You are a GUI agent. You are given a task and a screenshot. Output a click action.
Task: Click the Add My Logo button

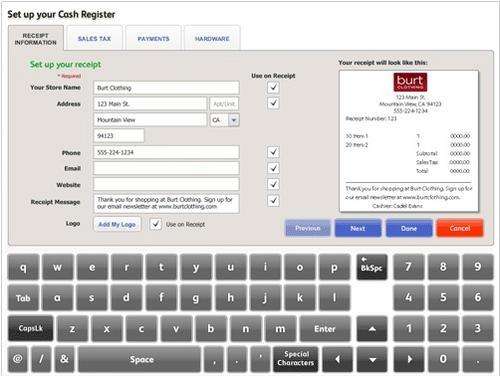117,224
